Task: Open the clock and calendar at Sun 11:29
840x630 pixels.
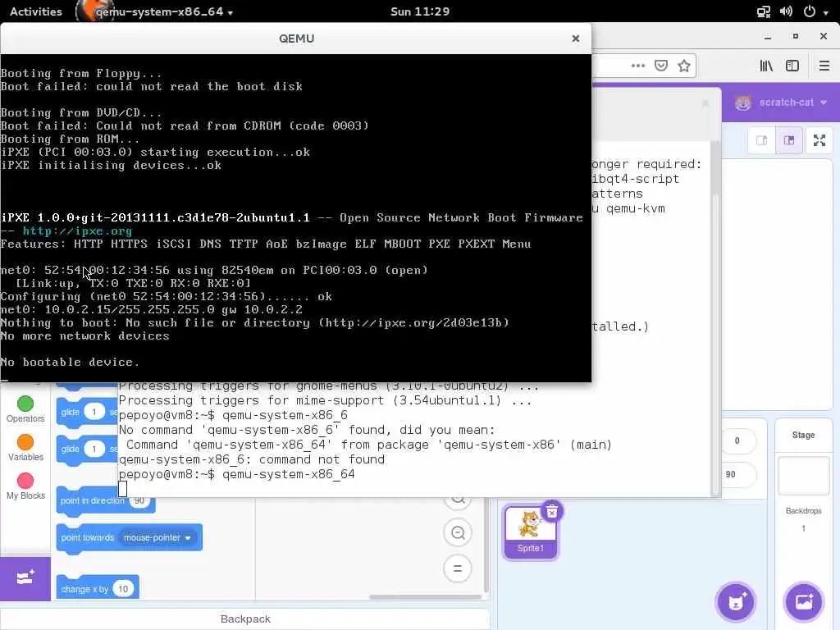Action: [419, 11]
